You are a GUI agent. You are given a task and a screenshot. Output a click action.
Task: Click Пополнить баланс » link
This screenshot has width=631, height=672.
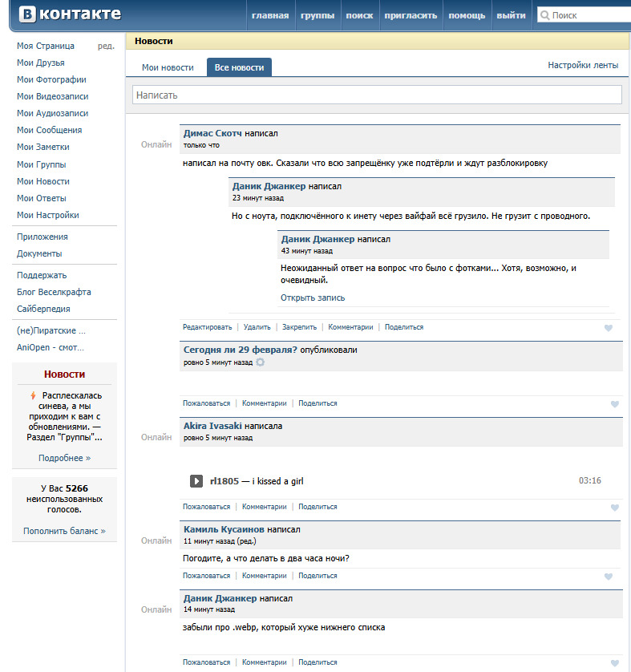pos(64,531)
